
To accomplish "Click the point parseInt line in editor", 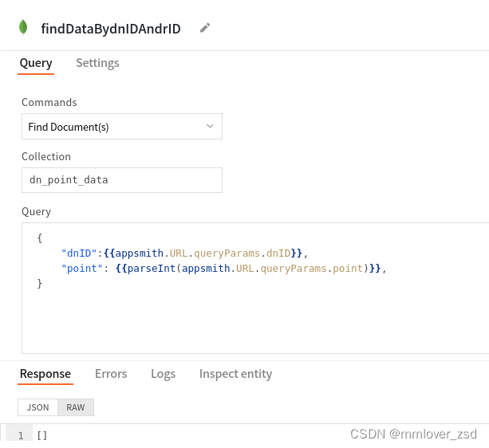I will pos(224,269).
